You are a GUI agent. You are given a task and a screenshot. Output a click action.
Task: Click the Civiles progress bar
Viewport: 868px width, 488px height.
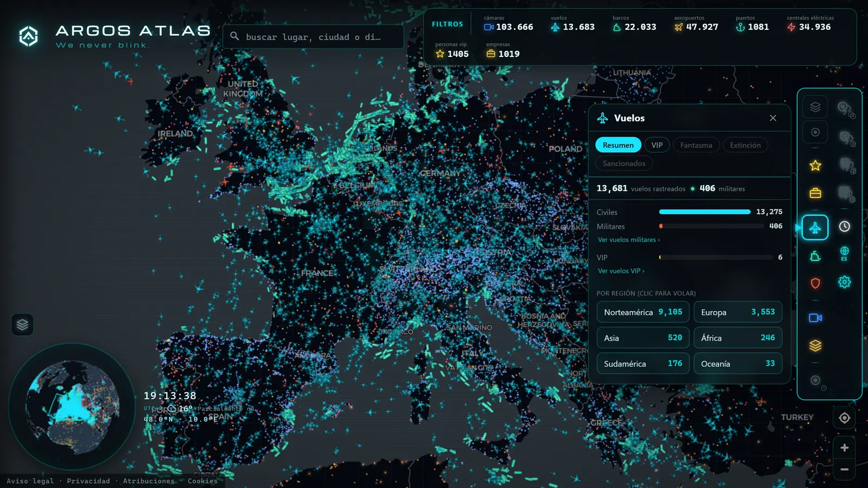(705, 212)
